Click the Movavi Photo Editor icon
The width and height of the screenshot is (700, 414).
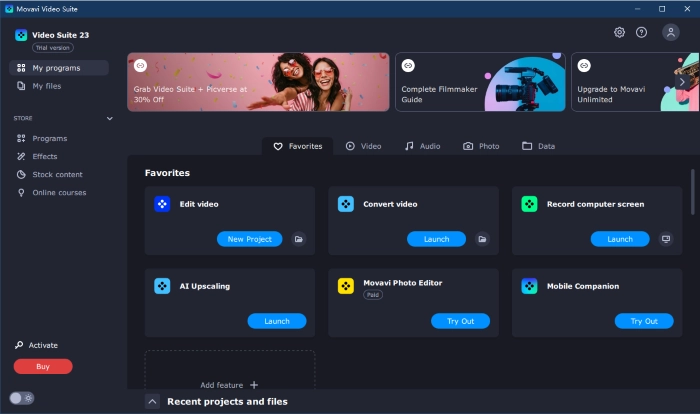pyautogui.click(x=346, y=286)
